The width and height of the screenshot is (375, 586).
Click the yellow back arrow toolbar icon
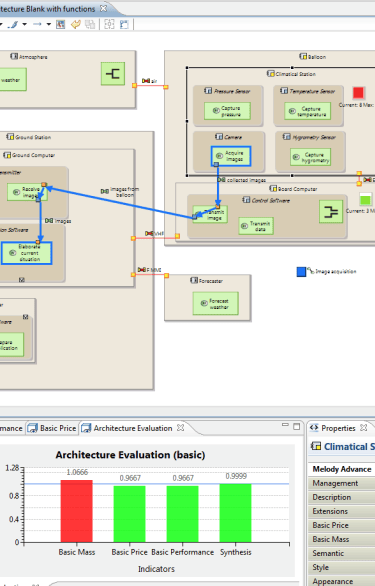point(76,25)
